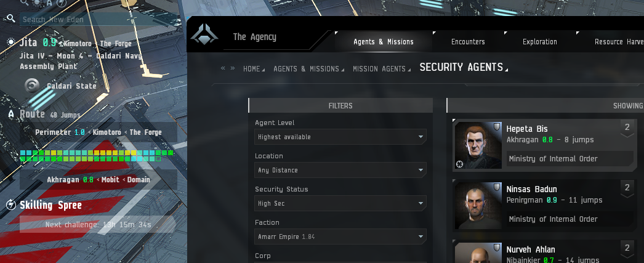Viewport: 644px width, 263px height.
Task: Select the Ninsas Badun agent portrait
Action: coord(478,206)
